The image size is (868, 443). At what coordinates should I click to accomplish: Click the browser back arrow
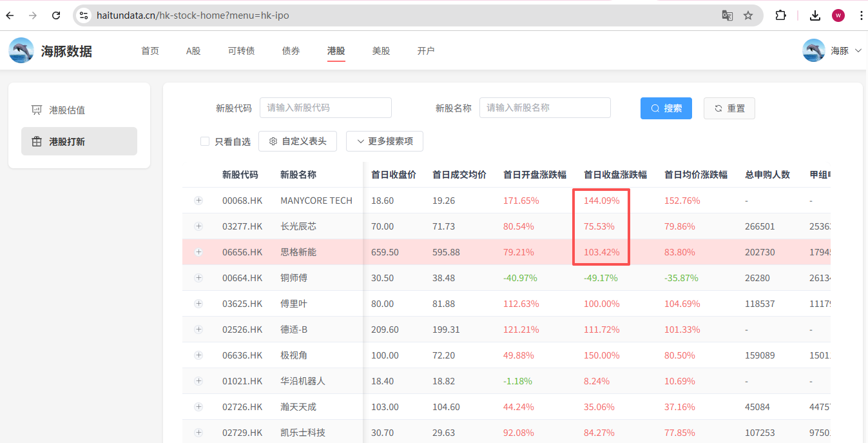pyautogui.click(x=10, y=15)
